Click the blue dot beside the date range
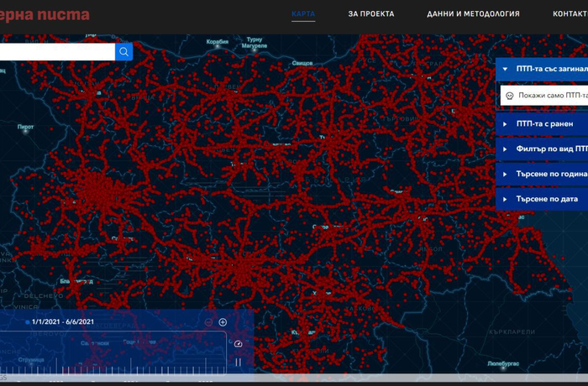The image size is (588, 386). click(27, 322)
